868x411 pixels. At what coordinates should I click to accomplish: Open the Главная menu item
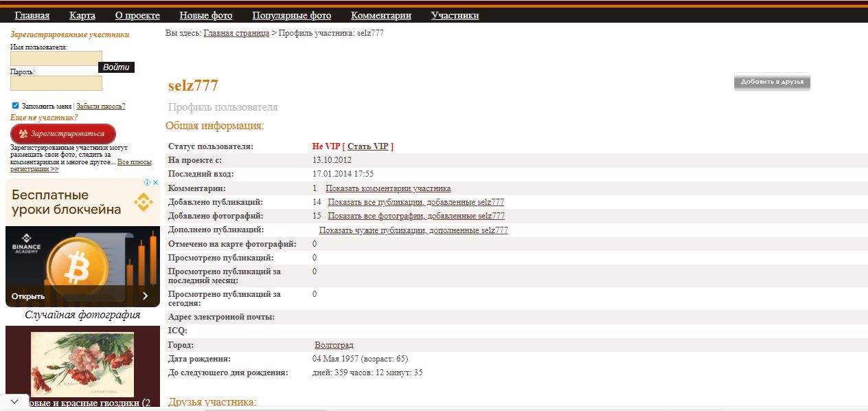click(x=32, y=15)
